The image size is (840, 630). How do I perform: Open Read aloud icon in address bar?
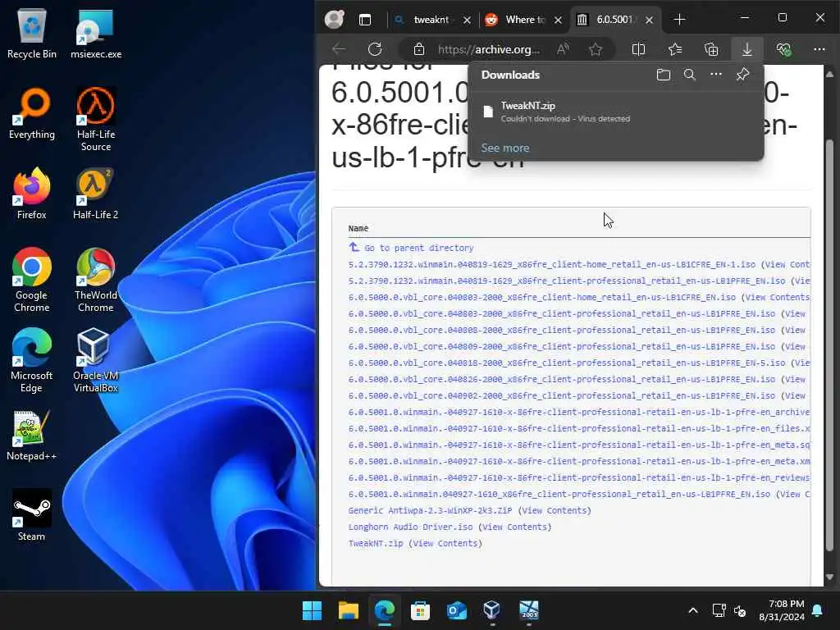pyautogui.click(x=563, y=49)
